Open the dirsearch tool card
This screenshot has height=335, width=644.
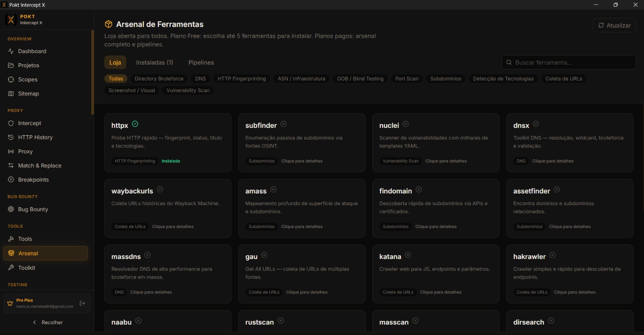[570, 321]
